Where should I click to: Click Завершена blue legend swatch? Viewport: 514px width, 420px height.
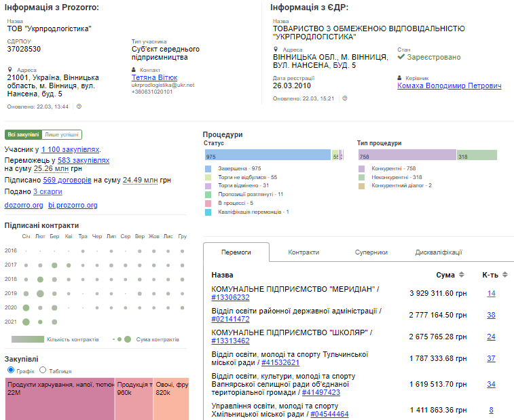208,169
